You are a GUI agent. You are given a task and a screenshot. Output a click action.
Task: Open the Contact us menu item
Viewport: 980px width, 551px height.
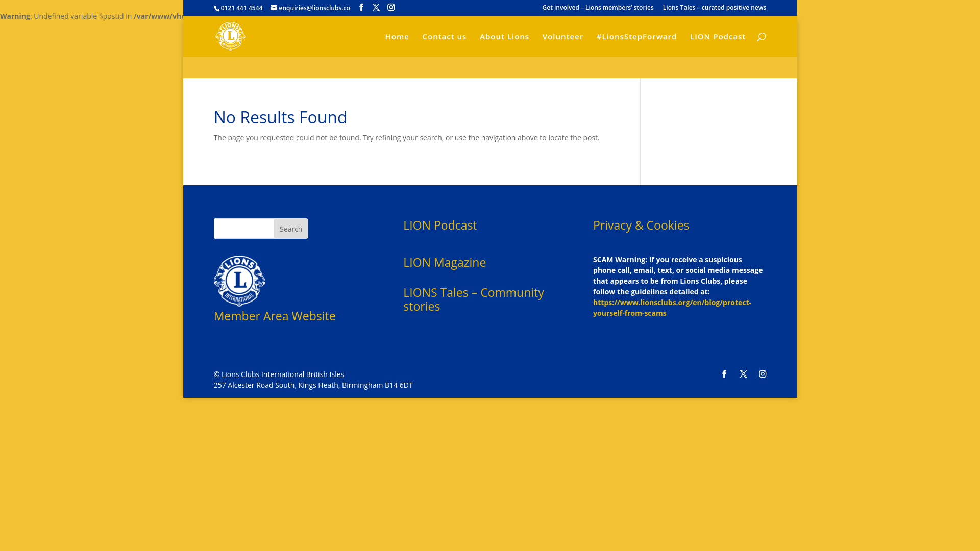coord(444,37)
